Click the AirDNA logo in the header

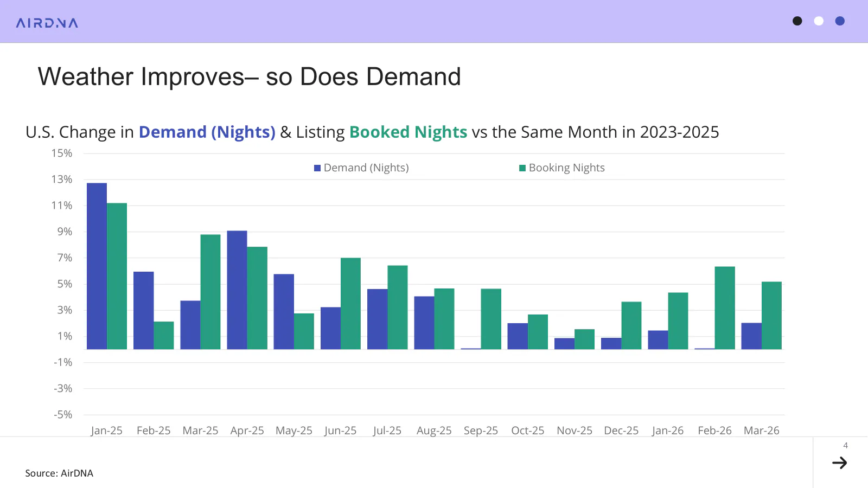coord(47,23)
